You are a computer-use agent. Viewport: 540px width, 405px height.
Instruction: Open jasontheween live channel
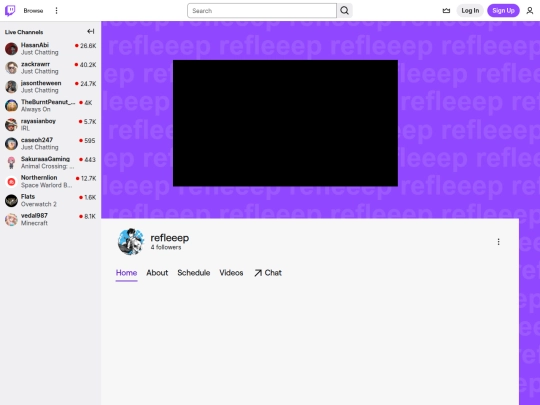pos(51,86)
